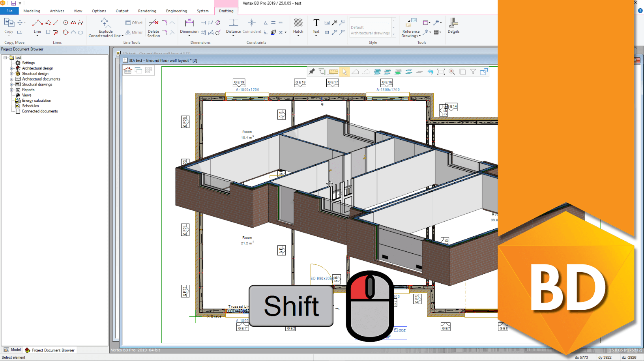The image size is (644, 361).
Task: Click the house icon in drawing window
Action: (128, 70)
